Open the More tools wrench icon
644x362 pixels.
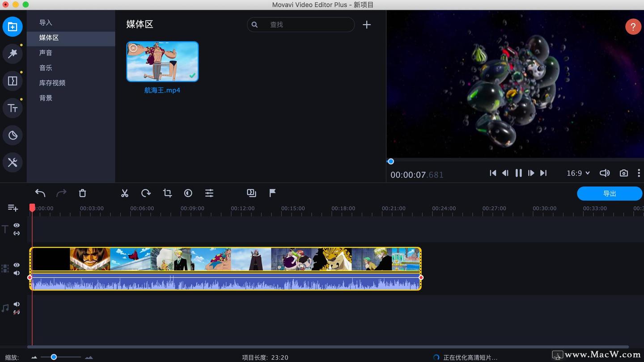pos(13,162)
